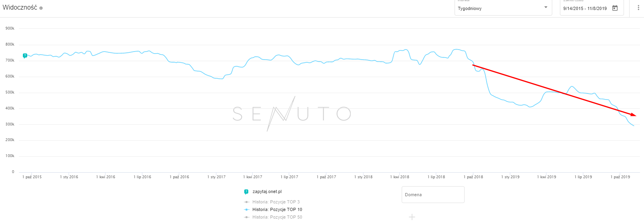Enable the Historia: Pozycje TOP 50 series

[x=277, y=217]
